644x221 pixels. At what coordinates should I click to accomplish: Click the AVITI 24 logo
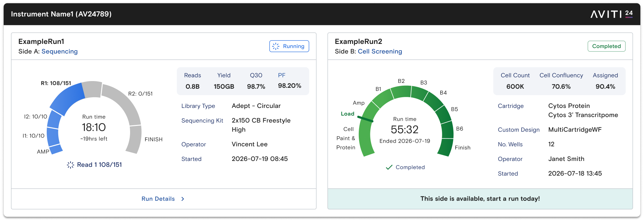pos(611,14)
